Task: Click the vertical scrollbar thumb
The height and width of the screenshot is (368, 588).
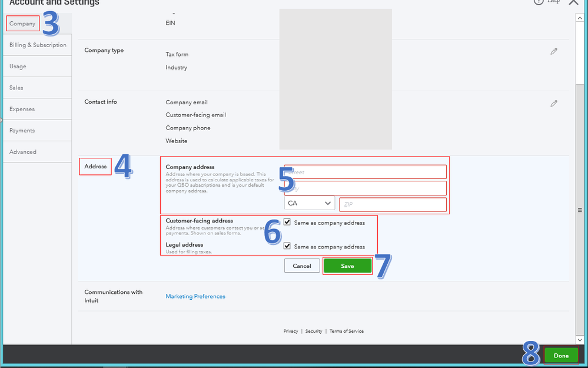Action: (580, 210)
